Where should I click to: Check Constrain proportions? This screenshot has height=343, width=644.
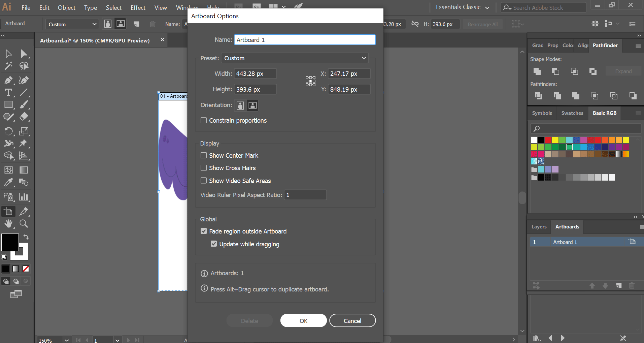click(x=204, y=120)
